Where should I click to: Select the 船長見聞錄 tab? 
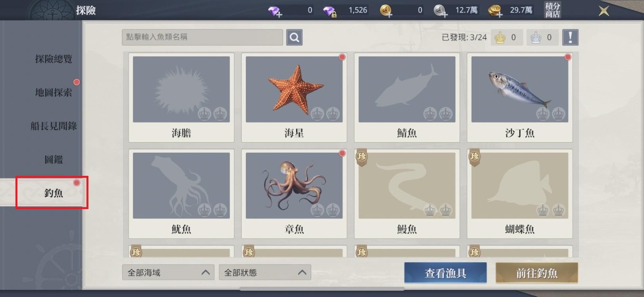pos(54,126)
